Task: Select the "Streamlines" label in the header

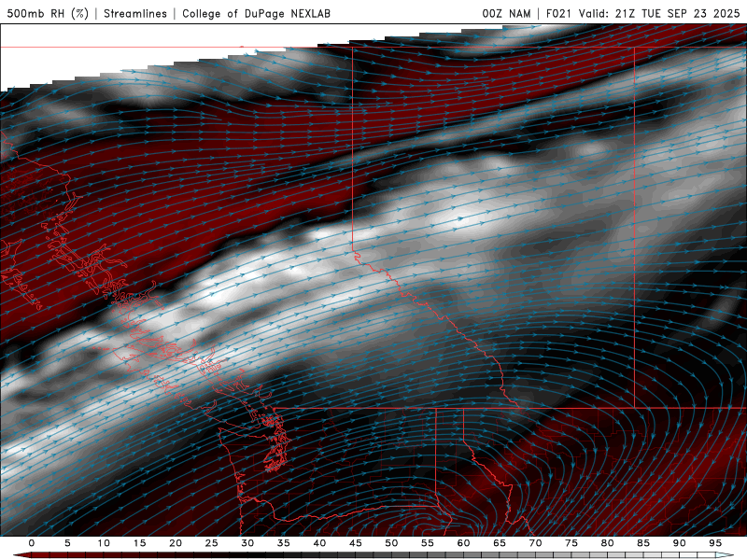Action: pos(135,13)
